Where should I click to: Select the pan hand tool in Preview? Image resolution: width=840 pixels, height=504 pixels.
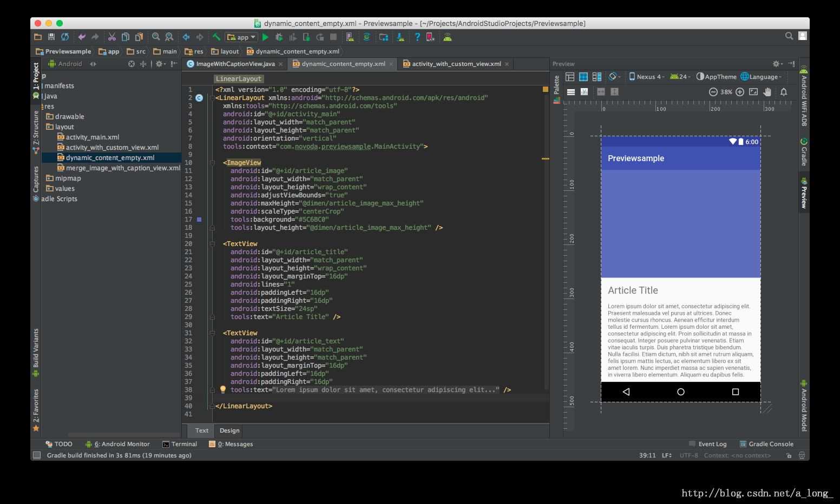(x=767, y=92)
